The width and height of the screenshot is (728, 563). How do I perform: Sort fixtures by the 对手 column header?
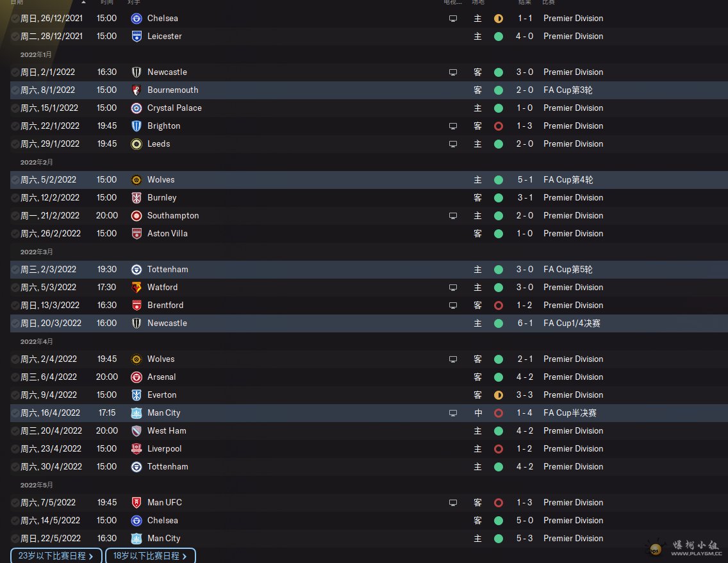coord(134,3)
